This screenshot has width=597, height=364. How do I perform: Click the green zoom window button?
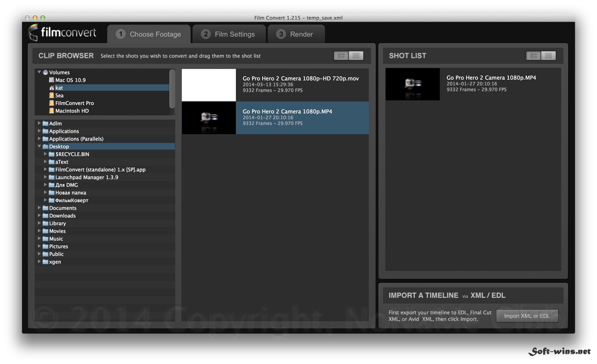(43, 18)
